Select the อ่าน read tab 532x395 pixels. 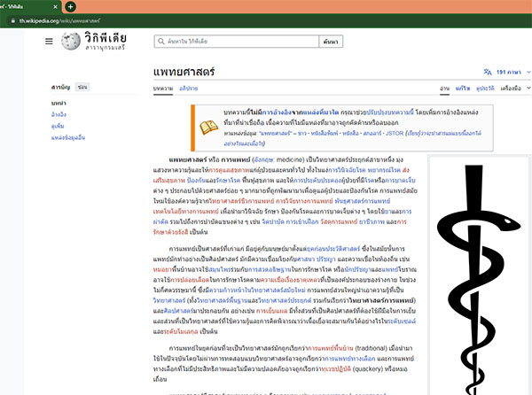tap(444, 88)
